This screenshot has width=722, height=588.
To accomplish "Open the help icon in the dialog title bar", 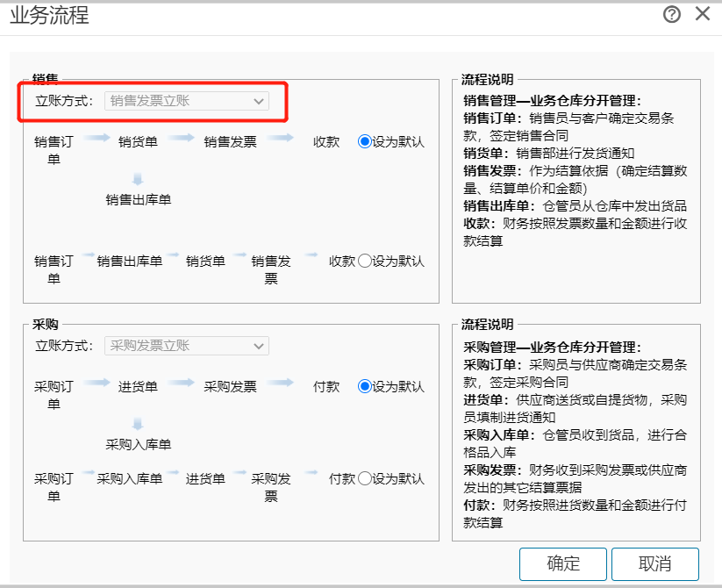I will (x=672, y=14).
